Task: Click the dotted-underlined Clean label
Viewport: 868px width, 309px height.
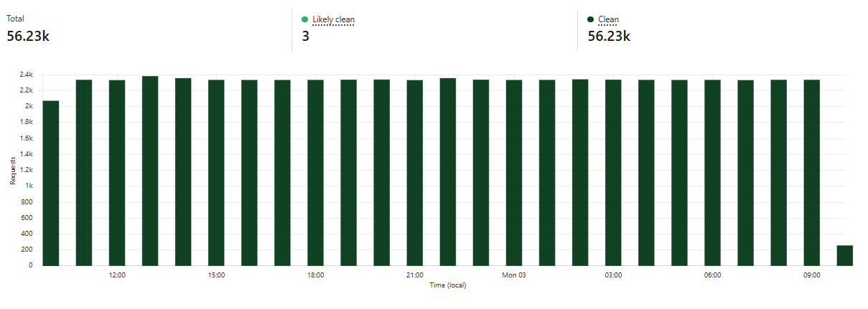Action: point(608,19)
